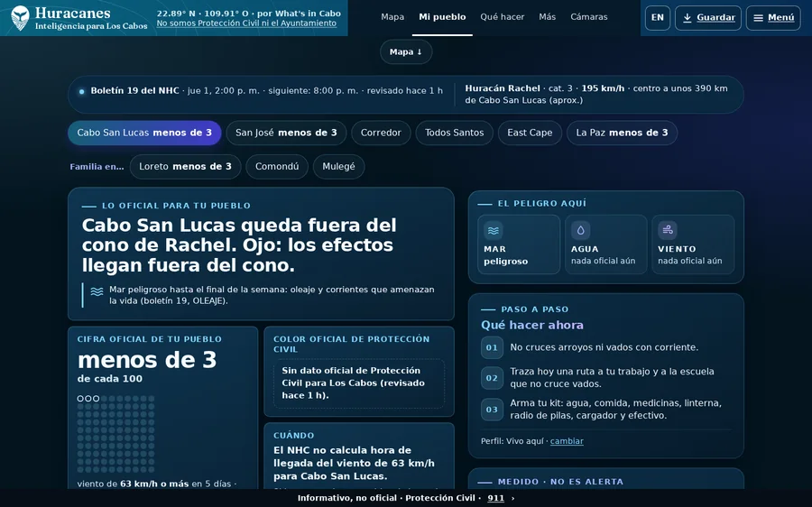Click step badge 01

point(492,347)
